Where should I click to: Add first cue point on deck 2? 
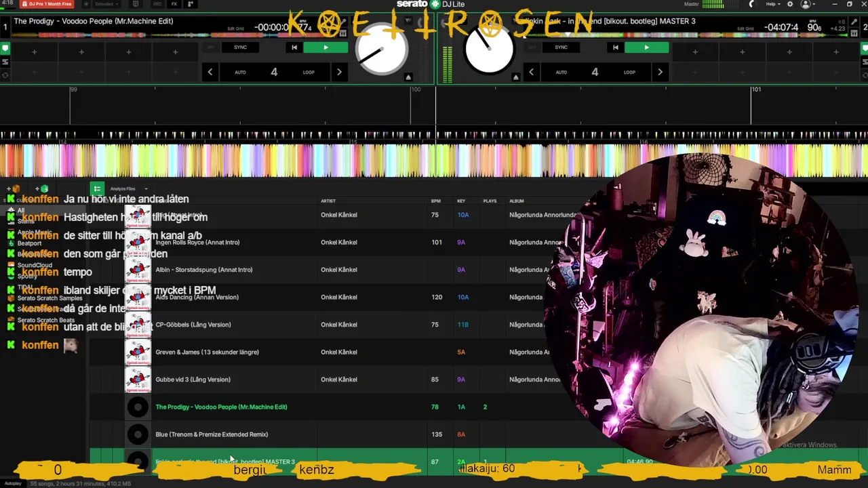(695, 52)
